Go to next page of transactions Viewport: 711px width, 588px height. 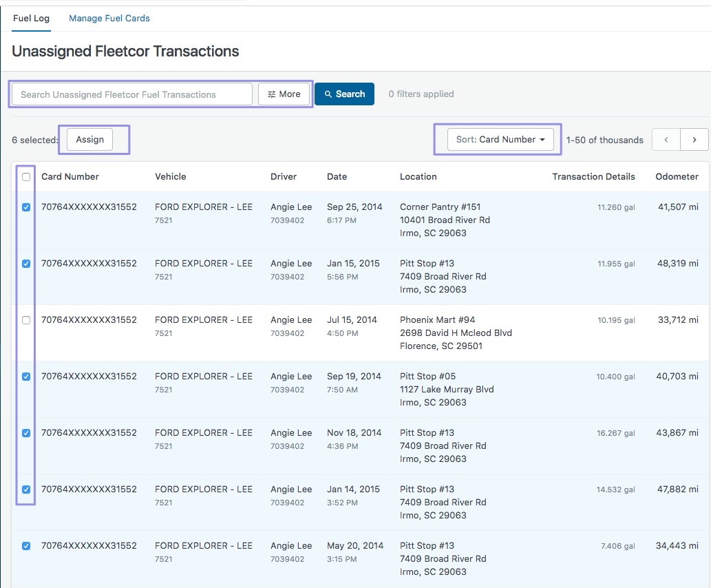click(694, 140)
